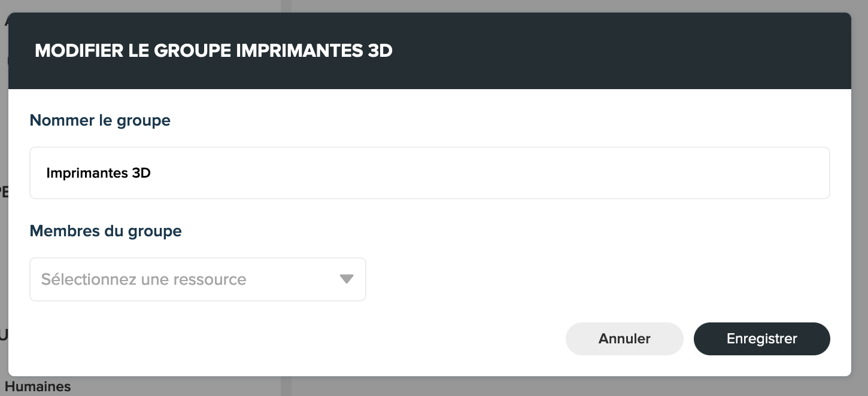868x396 pixels.
Task: Focus the group name input field
Action: point(429,173)
